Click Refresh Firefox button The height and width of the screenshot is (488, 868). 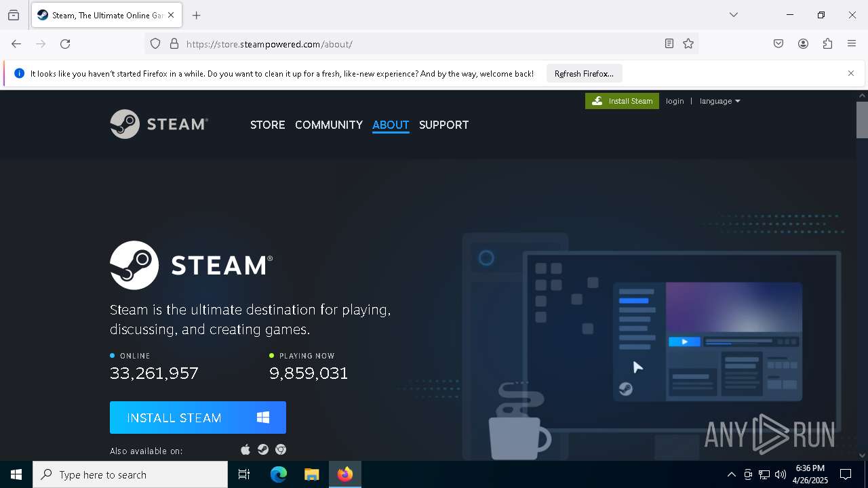click(584, 74)
